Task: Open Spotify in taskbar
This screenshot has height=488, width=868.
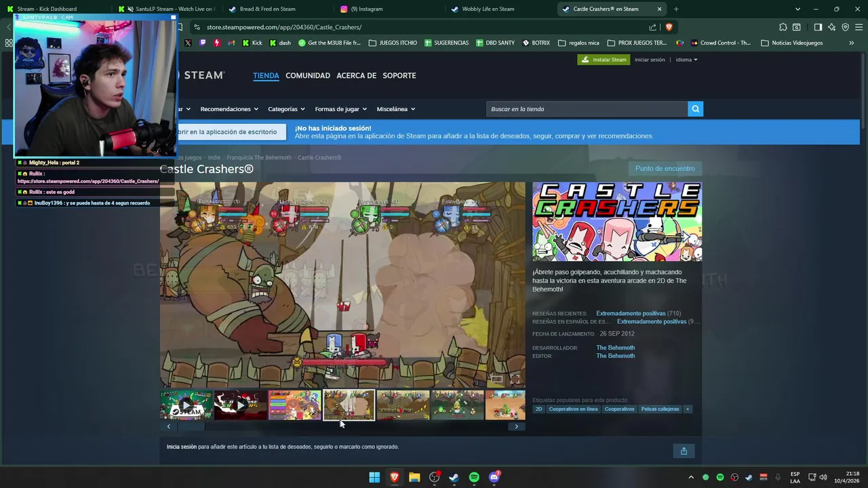Action: pos(474,477)
